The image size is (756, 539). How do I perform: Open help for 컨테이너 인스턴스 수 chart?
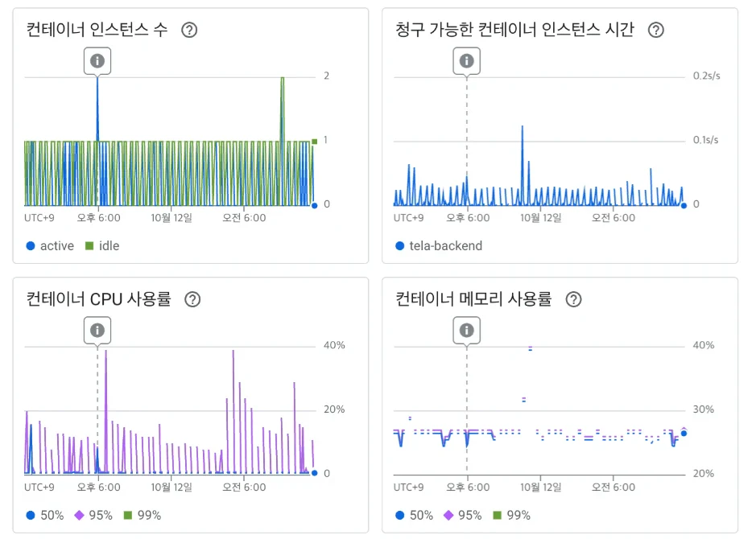tap(189, 30)
